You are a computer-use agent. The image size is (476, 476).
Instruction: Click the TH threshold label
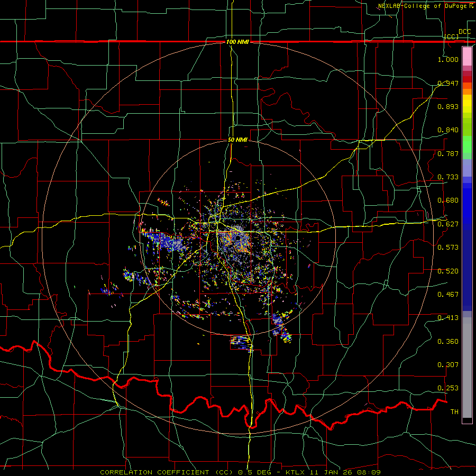[454, 412]
